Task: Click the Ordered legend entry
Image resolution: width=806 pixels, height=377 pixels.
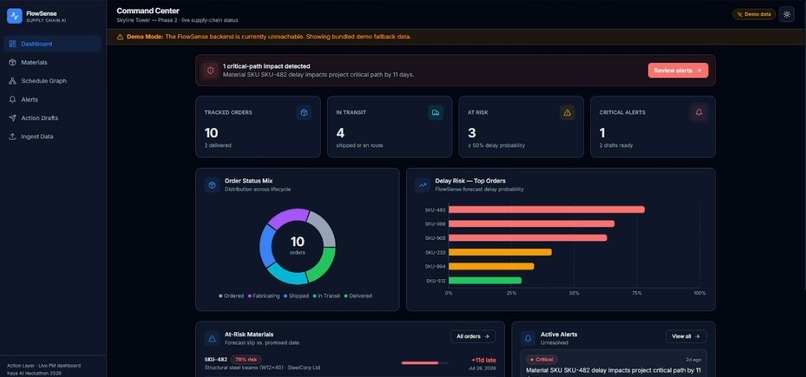Action: (x=231, y=296)
